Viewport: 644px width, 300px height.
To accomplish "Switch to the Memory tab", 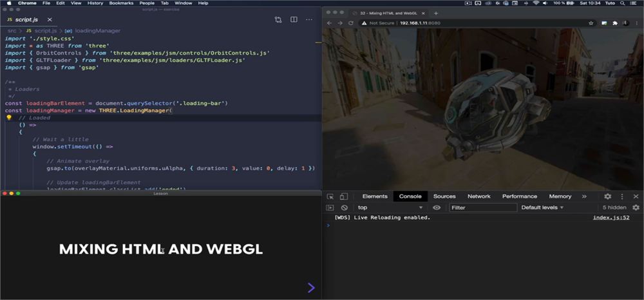I will click(x=560, y=196).
